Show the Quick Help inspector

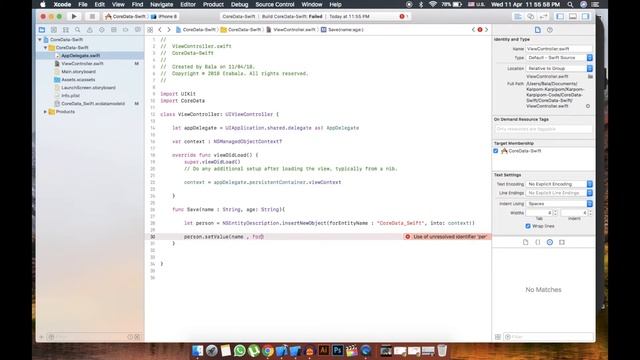click(x=550, y=30)
